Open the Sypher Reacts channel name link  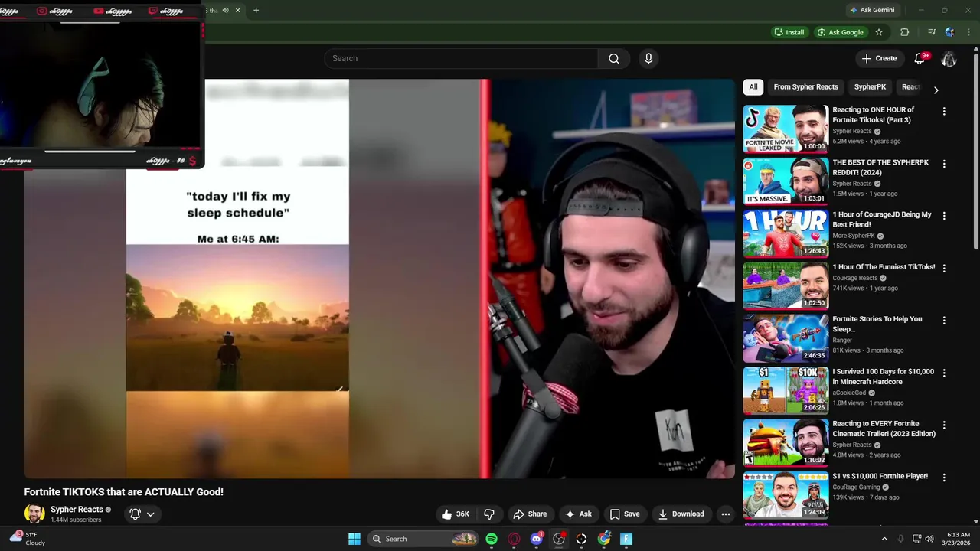77,510
